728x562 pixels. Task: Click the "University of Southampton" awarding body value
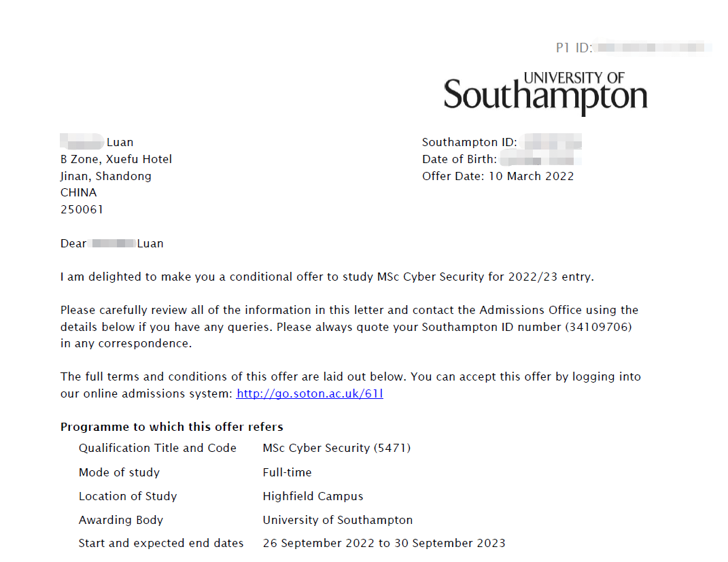pyautogui.click(x=337, y=520)
